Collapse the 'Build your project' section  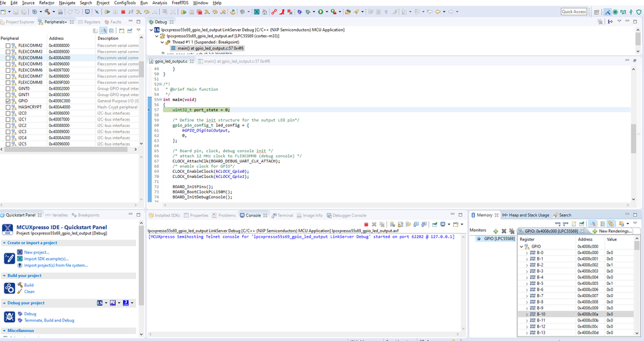click(x=4, y=276)
